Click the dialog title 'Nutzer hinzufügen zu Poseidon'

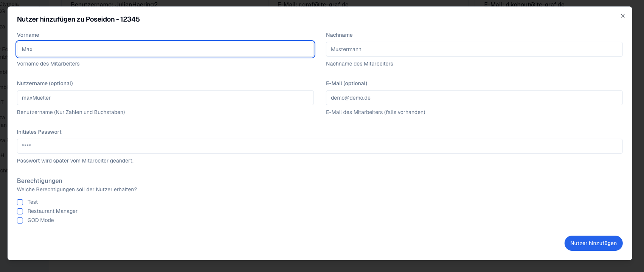[x=78, y=19]
